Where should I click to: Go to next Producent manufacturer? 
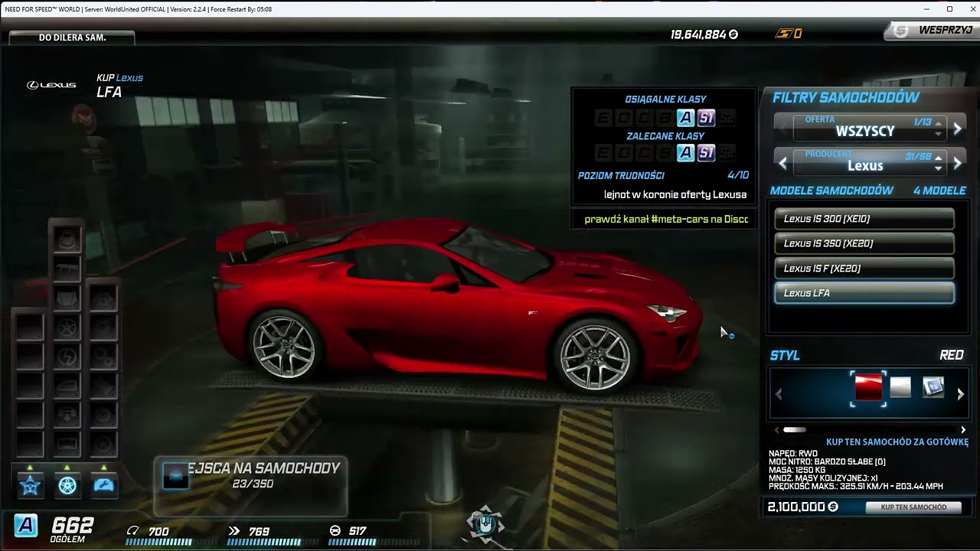pyautogui.click(x=958, y=163)
